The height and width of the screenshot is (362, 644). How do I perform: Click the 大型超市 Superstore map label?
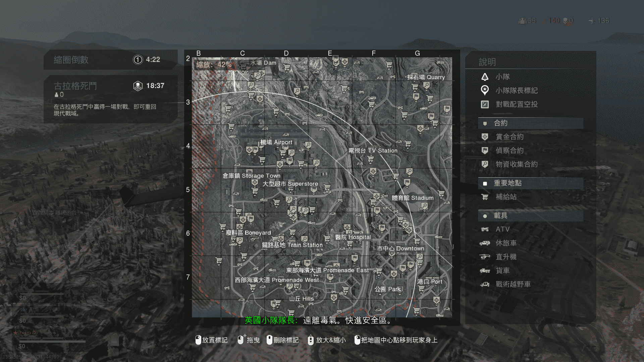(x=290, y=184)
